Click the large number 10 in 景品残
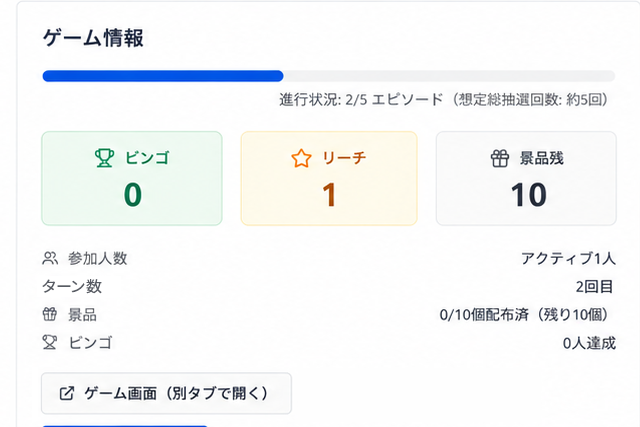640x427 pixels. (x=529, y=195)
